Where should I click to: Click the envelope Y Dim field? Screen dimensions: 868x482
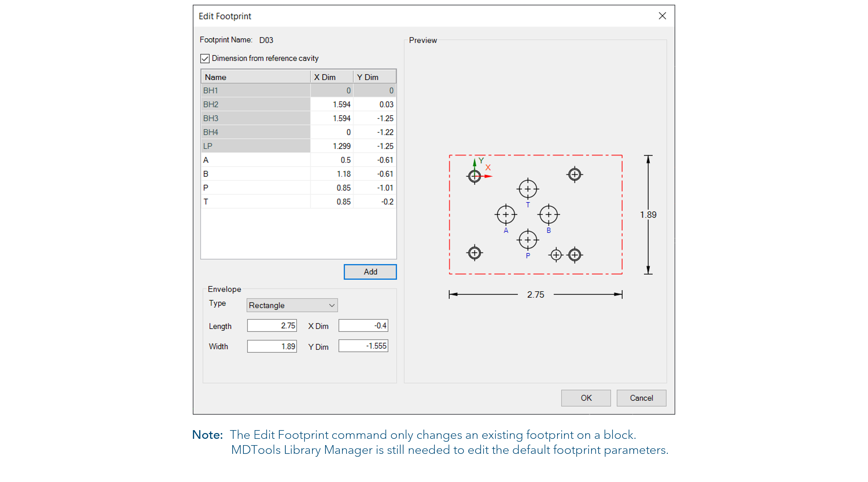click(363, 346)
